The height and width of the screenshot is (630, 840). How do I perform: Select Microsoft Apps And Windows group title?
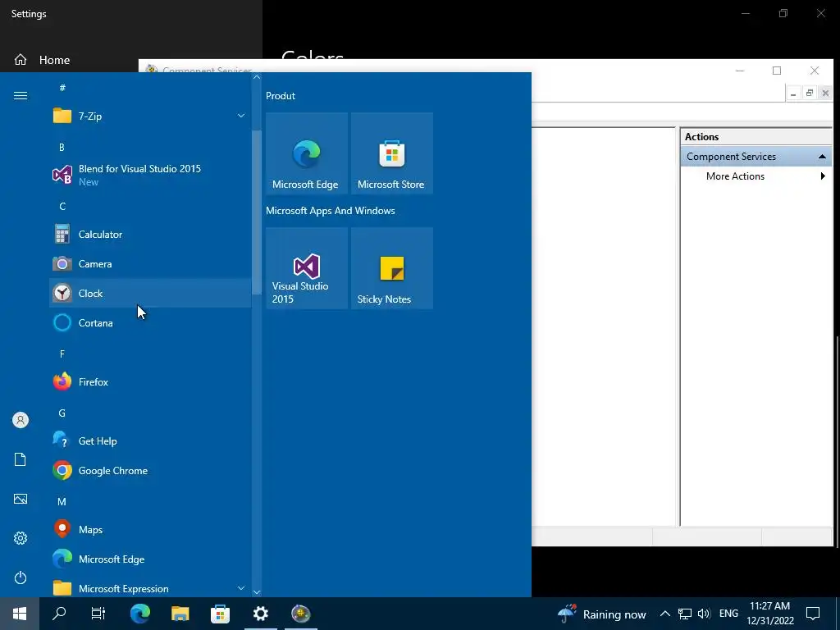click(330, 211)
